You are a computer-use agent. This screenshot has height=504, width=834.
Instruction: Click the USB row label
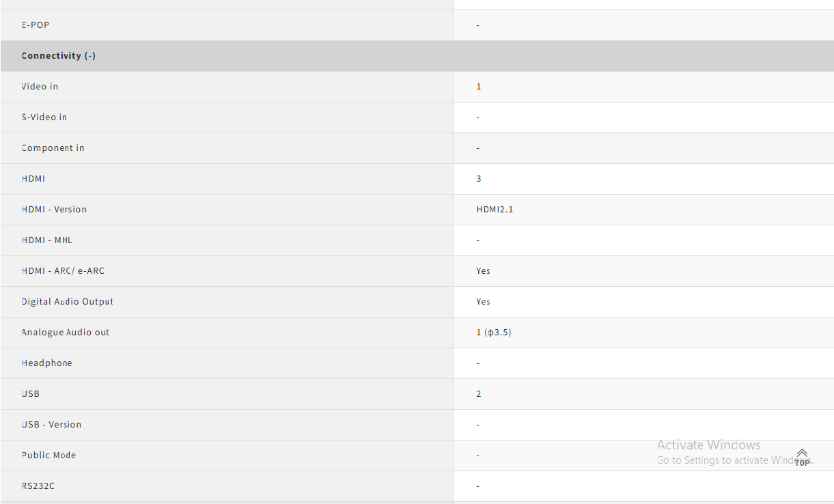tap(31, 394)
